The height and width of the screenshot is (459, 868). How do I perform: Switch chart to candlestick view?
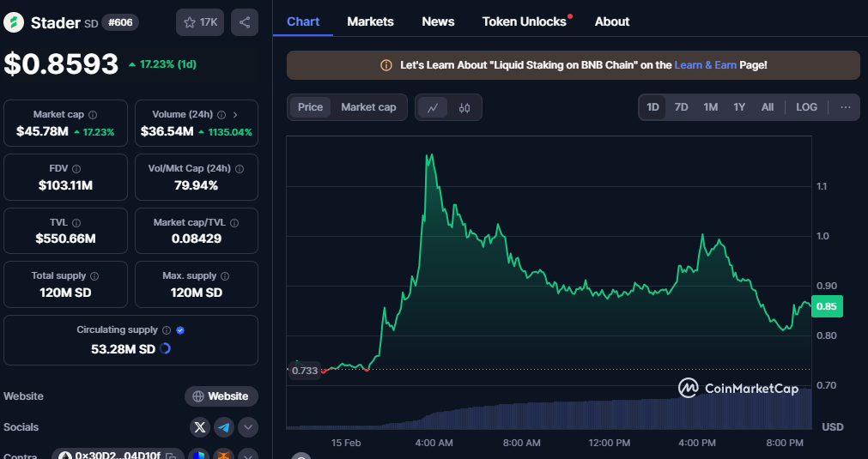[464, 107]
